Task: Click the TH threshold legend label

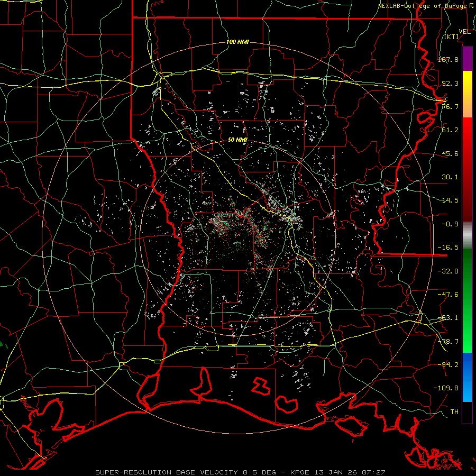Action: point(454,412)
